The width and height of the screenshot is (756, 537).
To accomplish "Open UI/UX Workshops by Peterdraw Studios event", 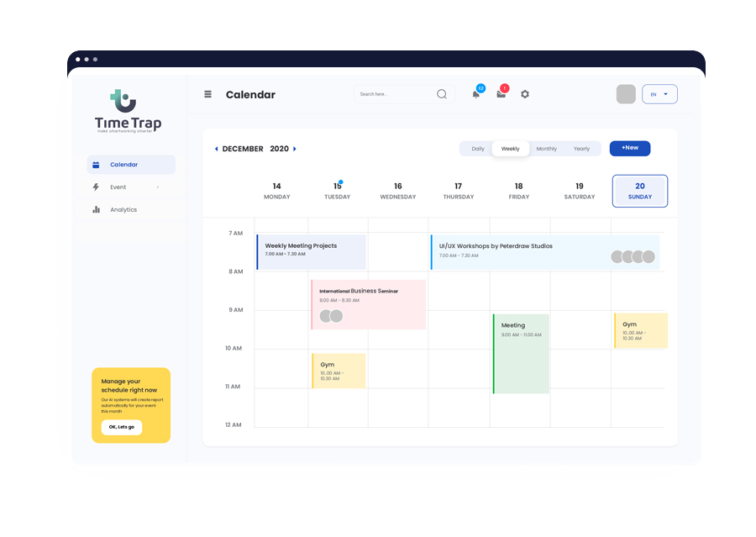I will pos(545,252).
